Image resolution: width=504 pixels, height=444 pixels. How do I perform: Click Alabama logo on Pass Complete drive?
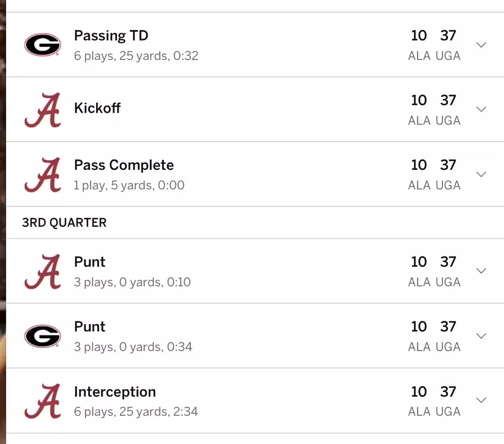(43, 175)
